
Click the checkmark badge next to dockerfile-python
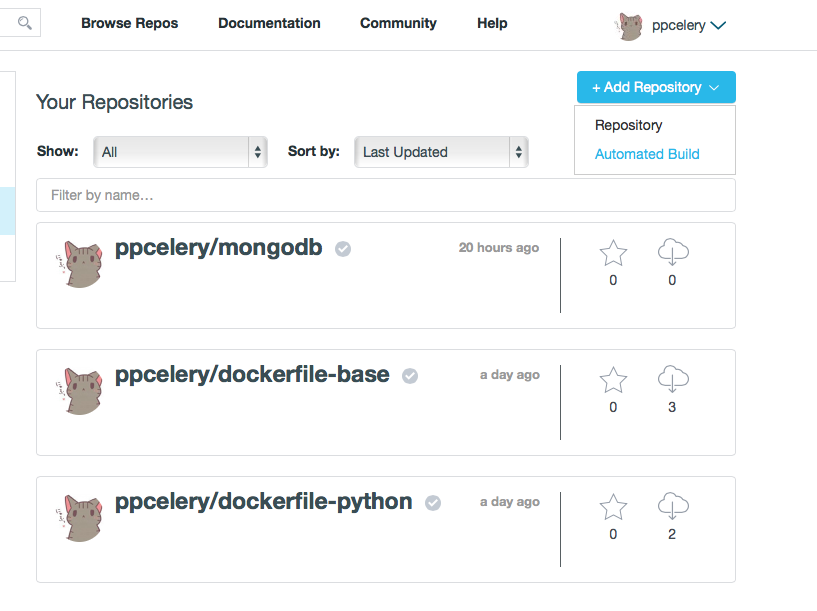(433, 503)
